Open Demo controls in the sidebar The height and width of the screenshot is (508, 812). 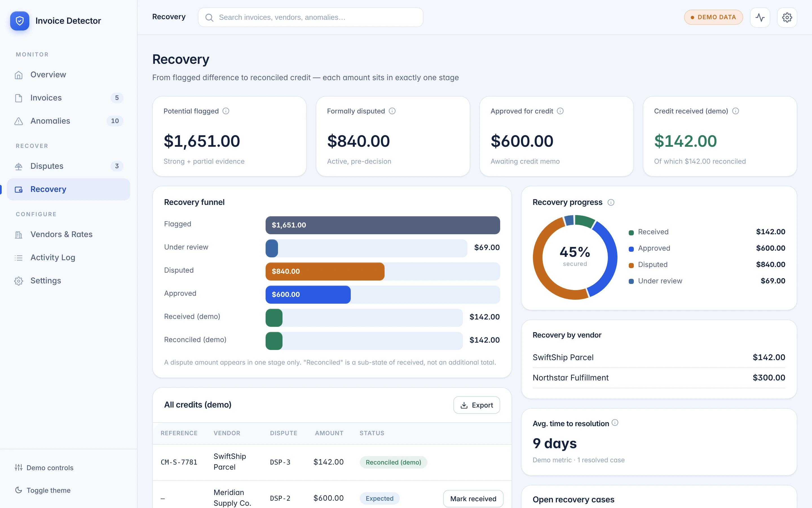coord(44,468)
